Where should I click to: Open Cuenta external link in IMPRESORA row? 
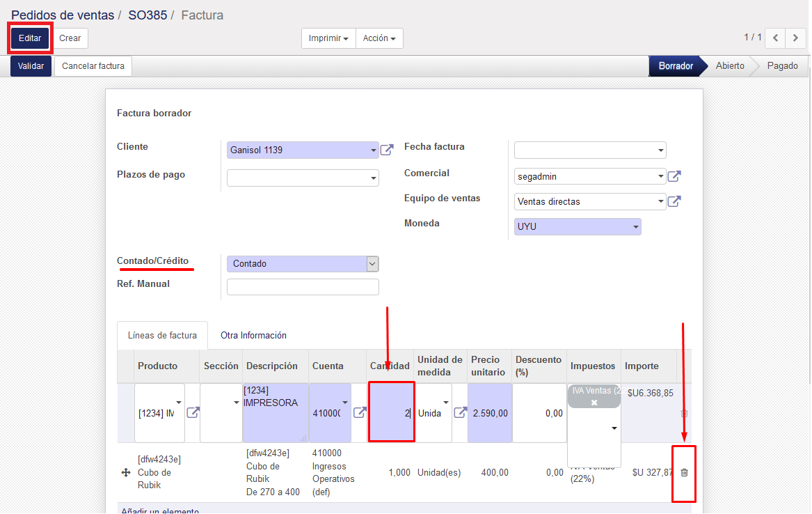360,412
